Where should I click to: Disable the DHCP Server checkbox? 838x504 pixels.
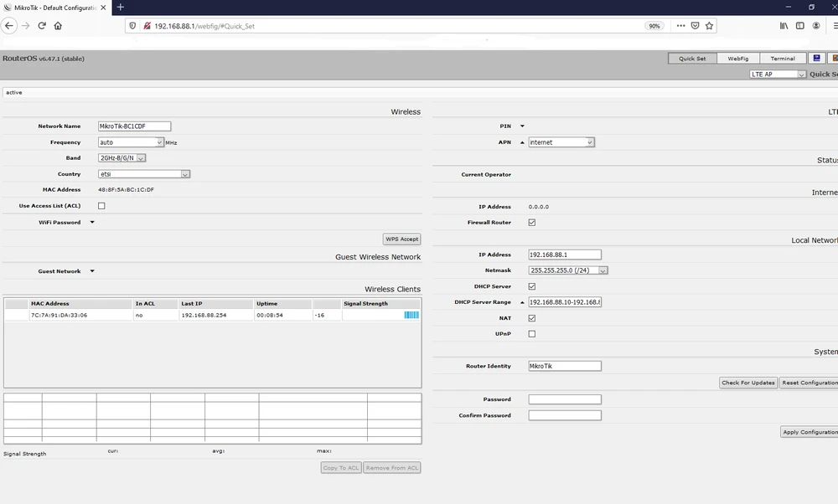(x=532, y=285)
